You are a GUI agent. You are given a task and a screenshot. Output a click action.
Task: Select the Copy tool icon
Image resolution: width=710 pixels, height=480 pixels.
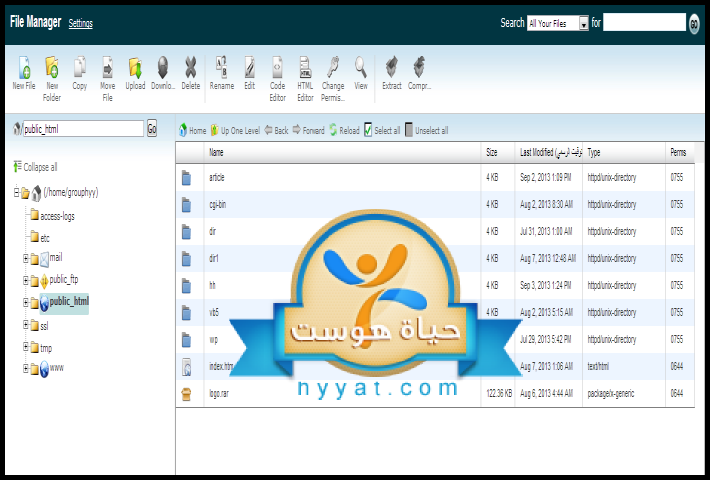point(80,67)
